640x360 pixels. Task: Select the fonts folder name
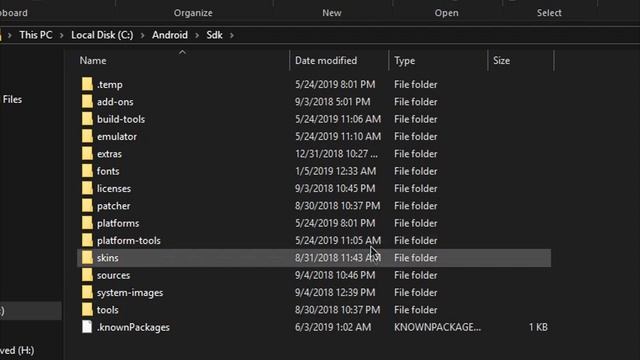coord(108,171)
